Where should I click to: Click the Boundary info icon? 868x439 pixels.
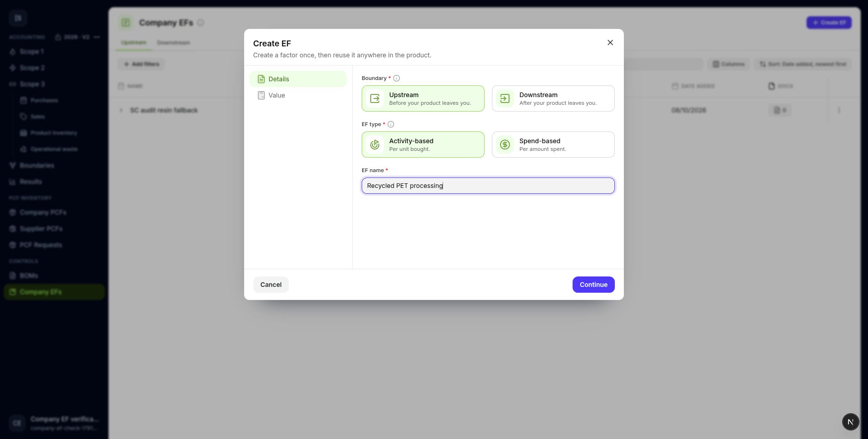[396, 78]
